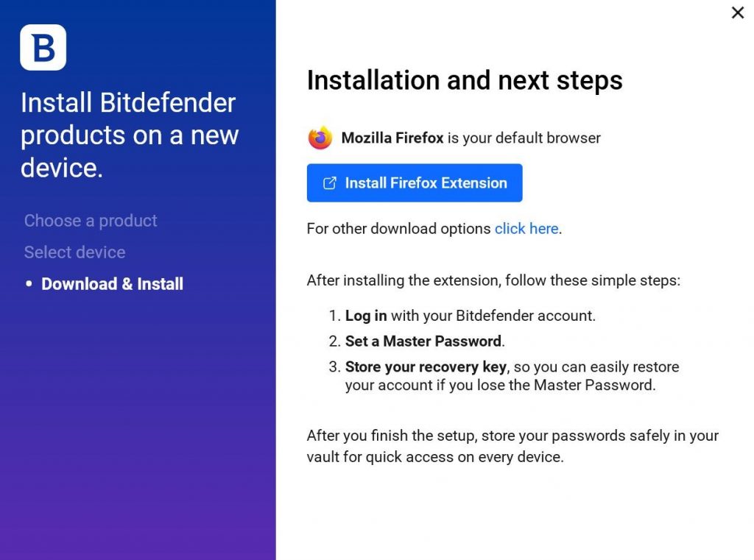Viewport: 754px width, 560px height.
Task: Click the Set a Master Password step text
Action: pyautogui.click(x=423, y=341)
